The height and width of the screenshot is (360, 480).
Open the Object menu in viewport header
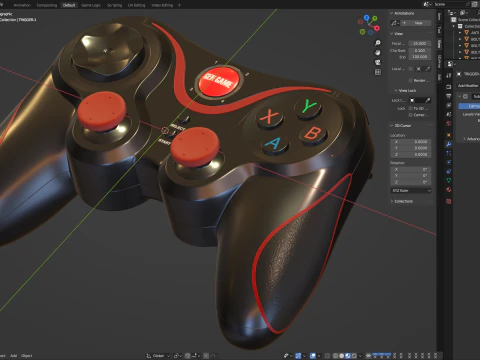(x=27, y=356)
